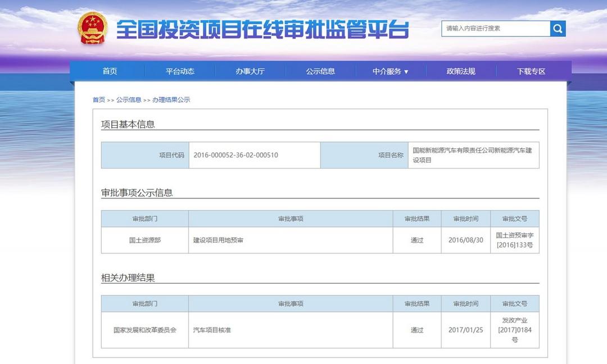Click 审批时间 header in 审批事项公示信息 table
This screenshot has height=364, width=607.
466,219
